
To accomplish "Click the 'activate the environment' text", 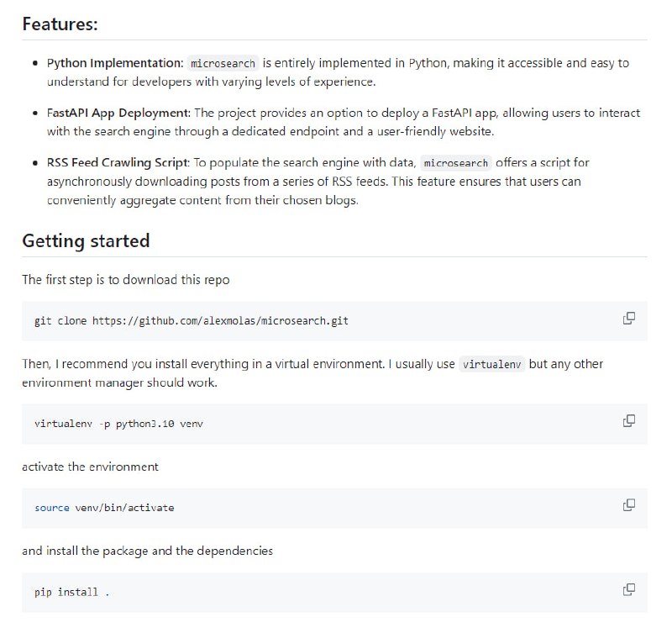I will click(x=90, y=466).
